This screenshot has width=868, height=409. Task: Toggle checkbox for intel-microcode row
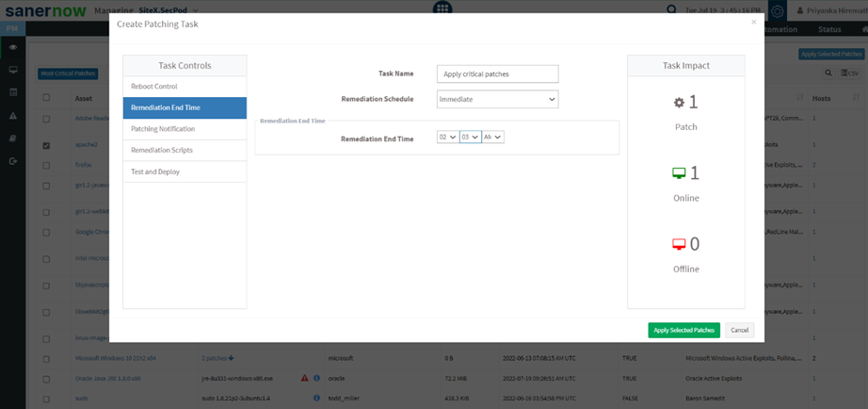coord(46,258)
